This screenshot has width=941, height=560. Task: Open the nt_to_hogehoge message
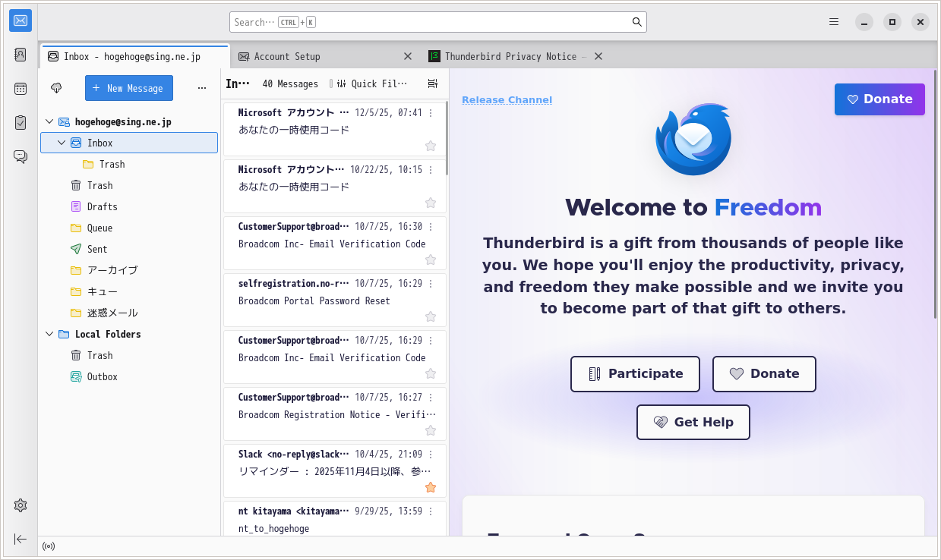[x=334, y=519]
